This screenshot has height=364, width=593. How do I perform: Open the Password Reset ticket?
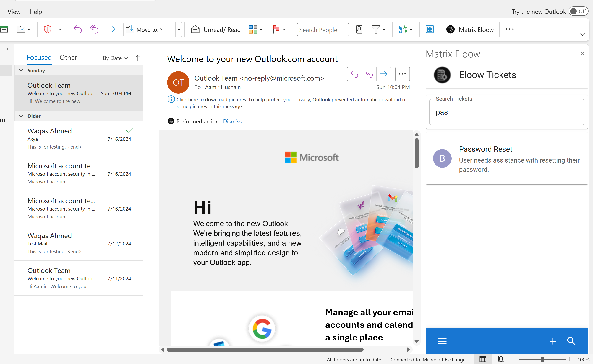(506, 159)
